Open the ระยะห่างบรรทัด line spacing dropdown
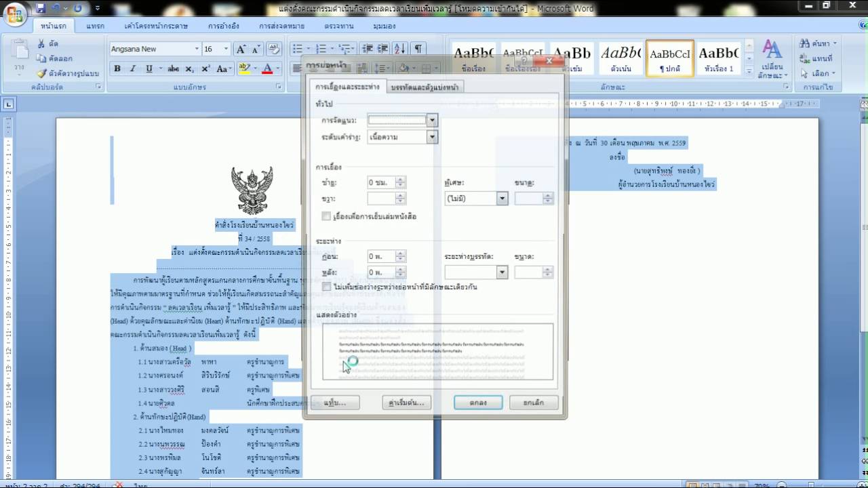Image resolution: width=868 pixels, height=488 pixels. 502,272
